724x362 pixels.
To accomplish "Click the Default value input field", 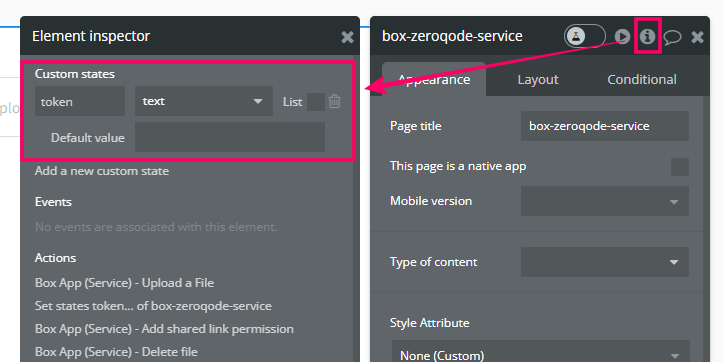I will click(230, 137).
